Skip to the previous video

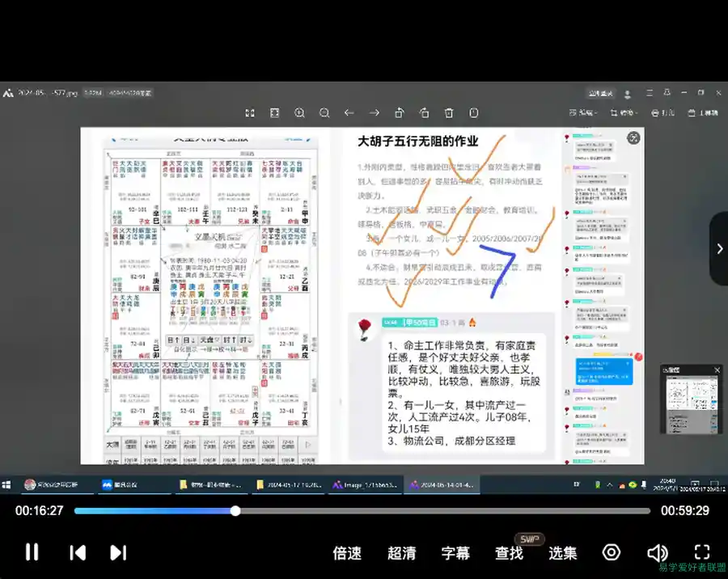(x=78, y=552)
